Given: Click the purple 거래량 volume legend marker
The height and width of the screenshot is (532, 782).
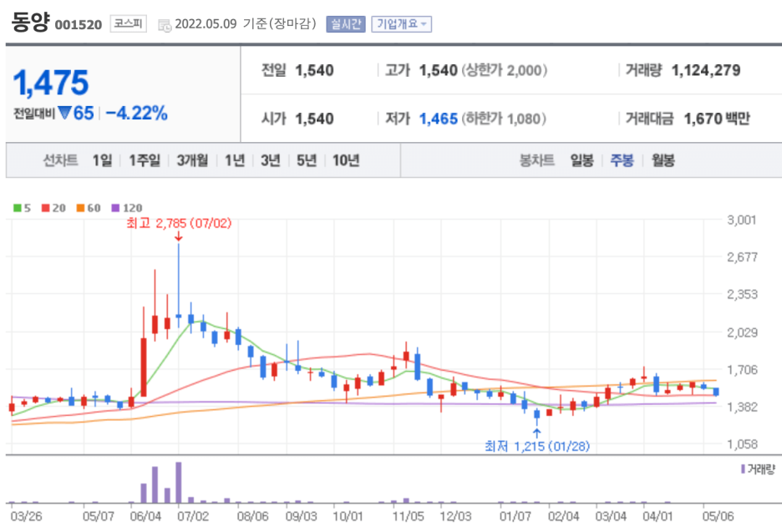Looking at the screenshot, I should coord(743,469).
